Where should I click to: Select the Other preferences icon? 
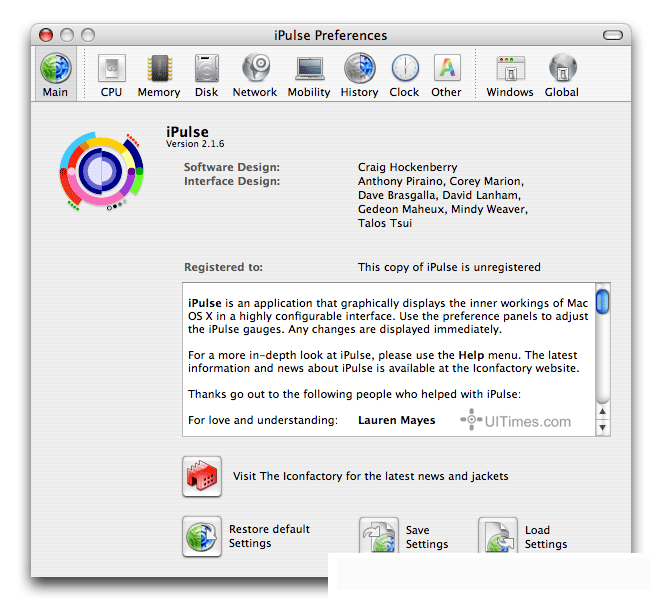[x=446, y=75]
